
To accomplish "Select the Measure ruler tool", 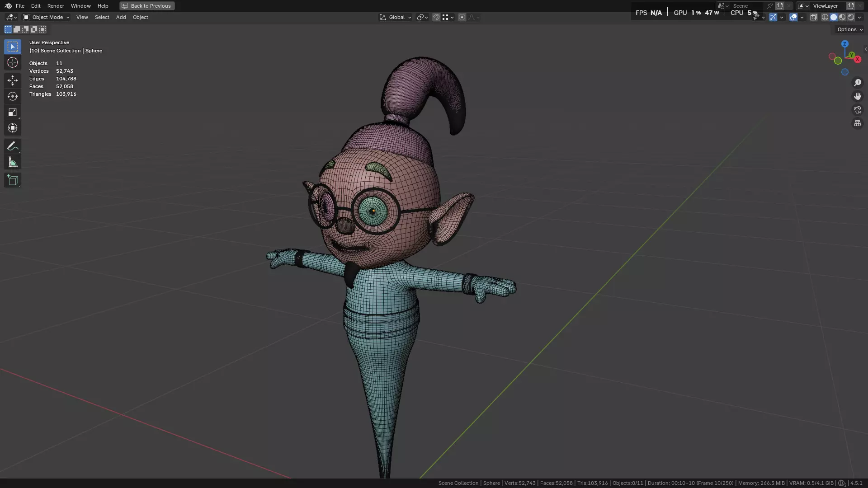I will (13, 162).
